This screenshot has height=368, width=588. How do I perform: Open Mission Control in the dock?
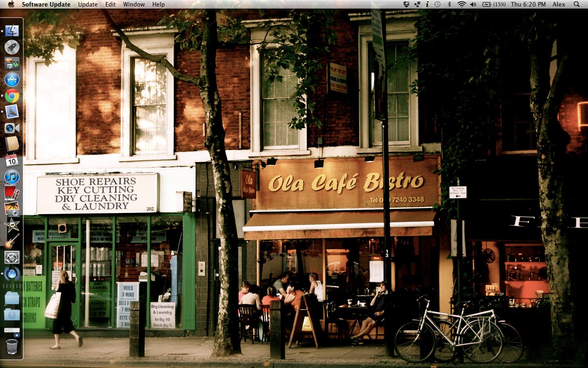(12, 63)
